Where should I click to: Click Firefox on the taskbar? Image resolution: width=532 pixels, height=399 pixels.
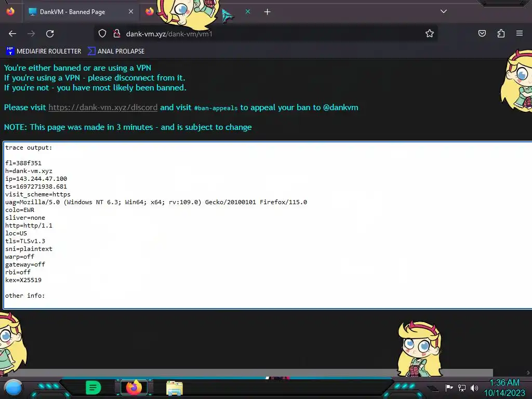point(134,388)
